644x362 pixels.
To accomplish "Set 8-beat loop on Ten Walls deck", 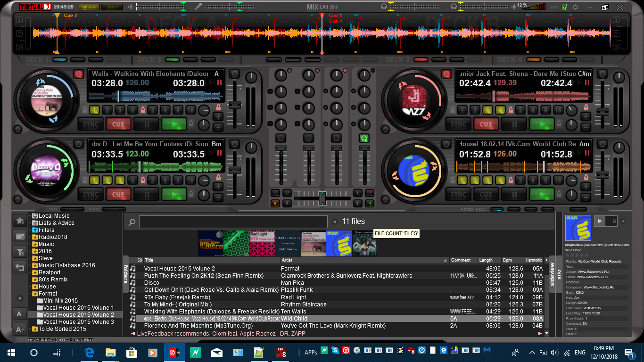I will [x=178, y=110].
